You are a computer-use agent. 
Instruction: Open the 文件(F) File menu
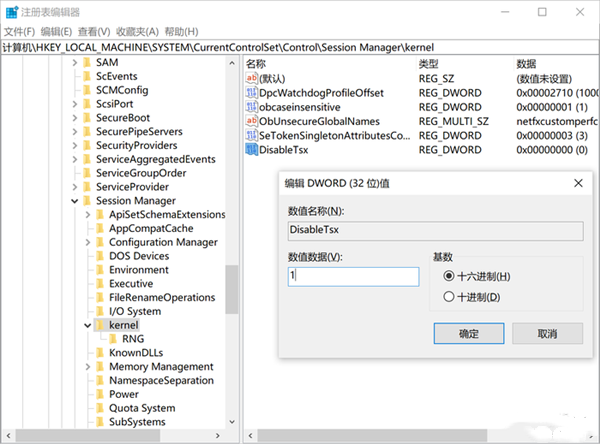tap(19, 31)
